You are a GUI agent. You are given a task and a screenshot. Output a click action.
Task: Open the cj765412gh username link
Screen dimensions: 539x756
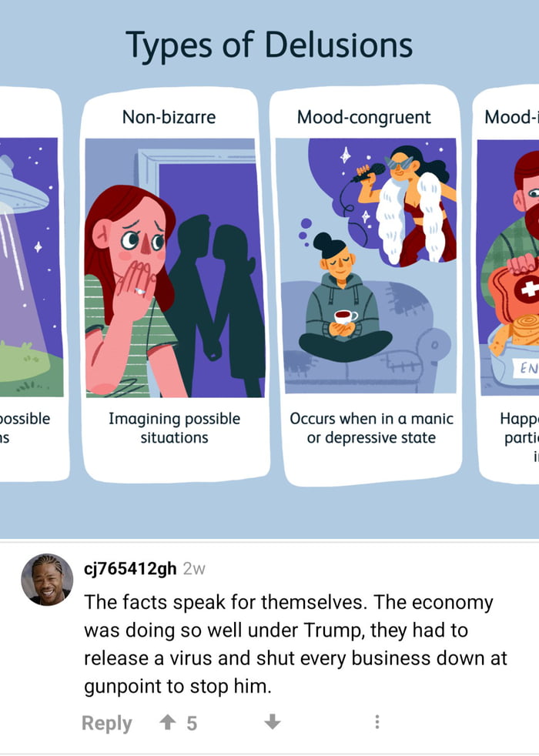point(130,568)
